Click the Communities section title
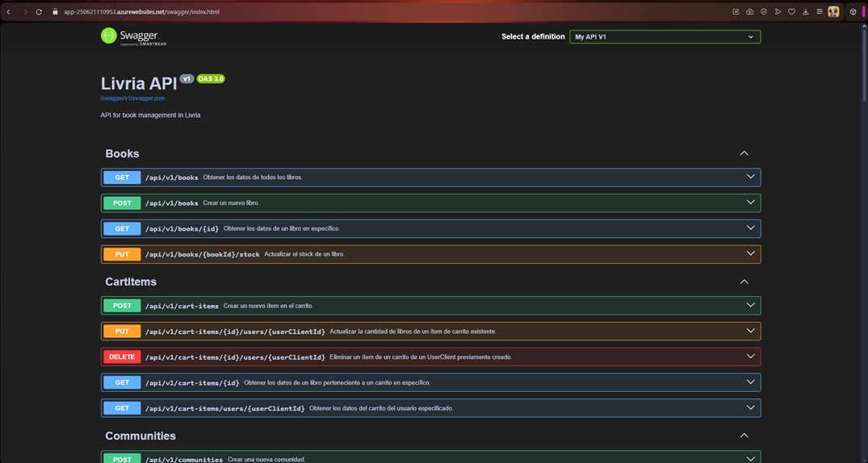 click(x=140, y=436)
